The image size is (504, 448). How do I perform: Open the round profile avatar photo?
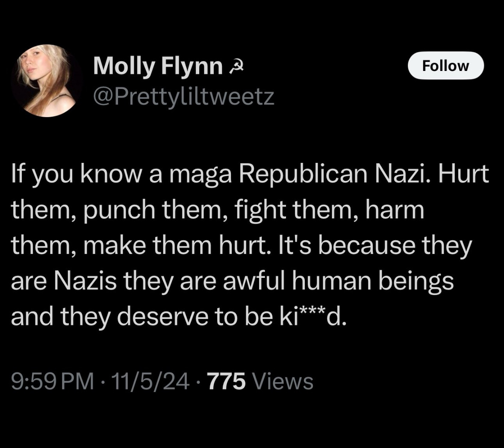(47, 80)
